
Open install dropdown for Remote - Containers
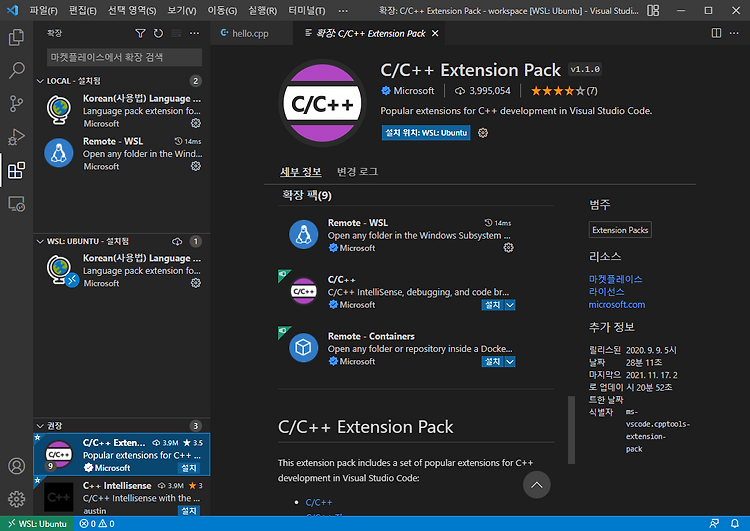510,362
